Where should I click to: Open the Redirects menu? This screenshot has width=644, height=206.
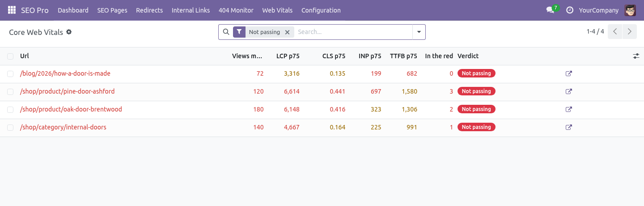tap(149, 10)
